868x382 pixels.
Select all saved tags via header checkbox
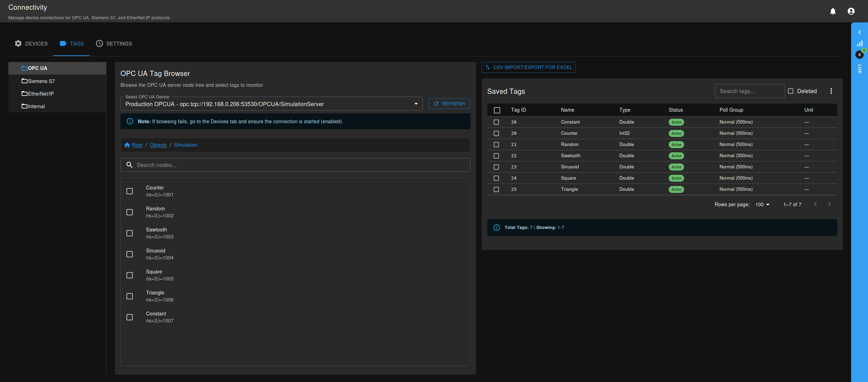(497, 110)
